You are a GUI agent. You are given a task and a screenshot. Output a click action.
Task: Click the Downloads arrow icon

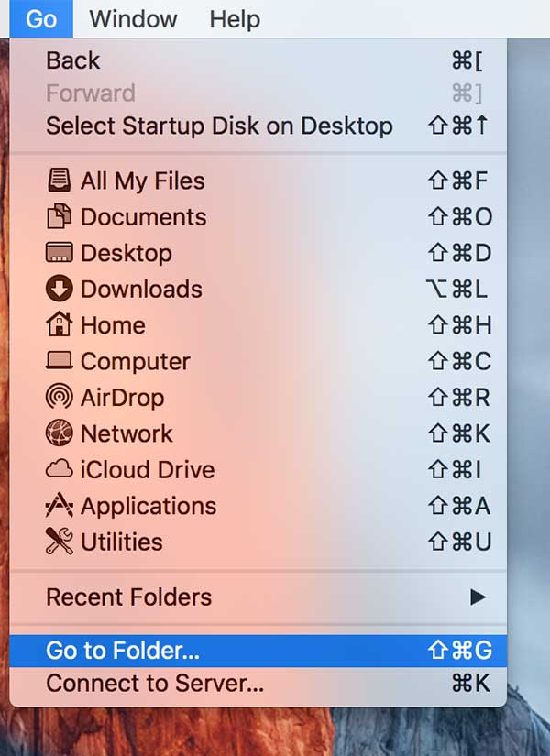click(58, 289)
